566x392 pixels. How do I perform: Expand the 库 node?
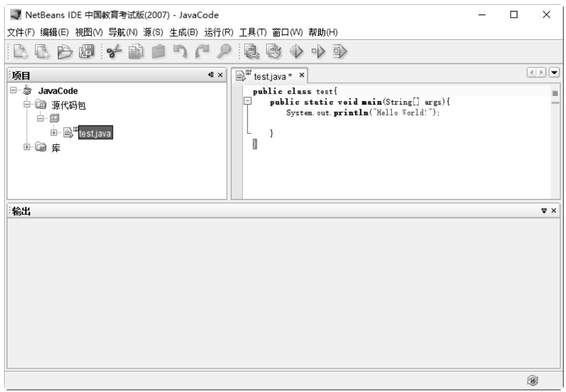[27, 147]
